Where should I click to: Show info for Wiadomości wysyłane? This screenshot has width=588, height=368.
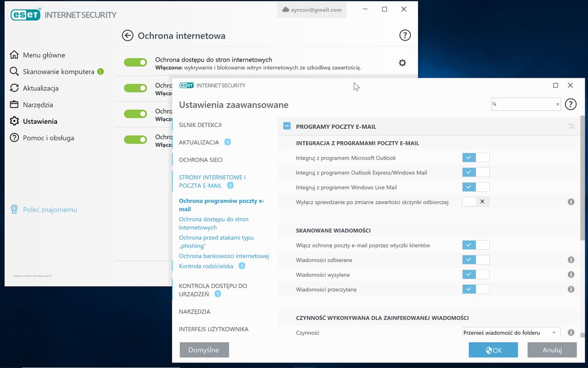coord(571,275)
